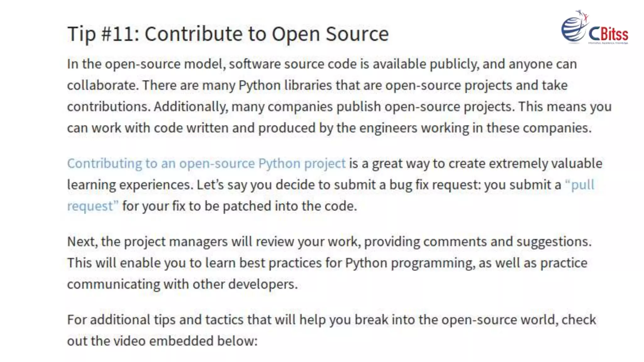Click the CBitss brand name text

pos(608,34)
